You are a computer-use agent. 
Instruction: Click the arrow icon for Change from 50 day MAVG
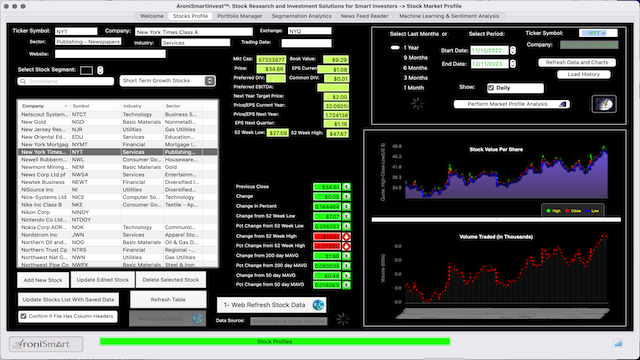pyautogui.click(x=346, y=276)
